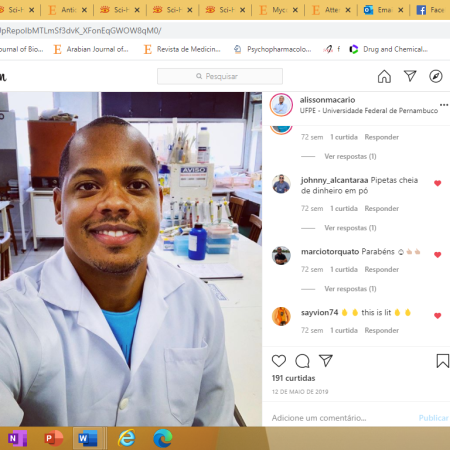Click the comment speech bubble icon

coord(302,361)
